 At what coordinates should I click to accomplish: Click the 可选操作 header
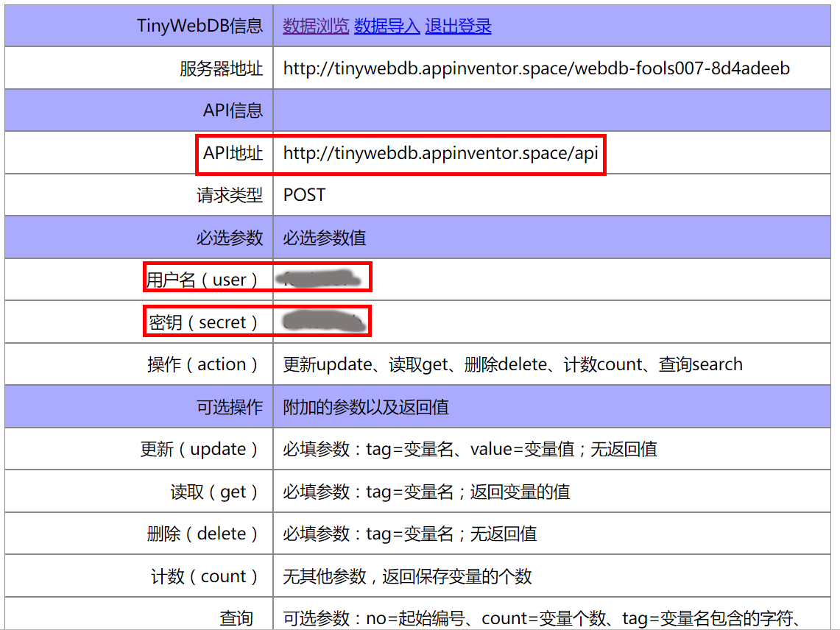(x=230, y=407)
